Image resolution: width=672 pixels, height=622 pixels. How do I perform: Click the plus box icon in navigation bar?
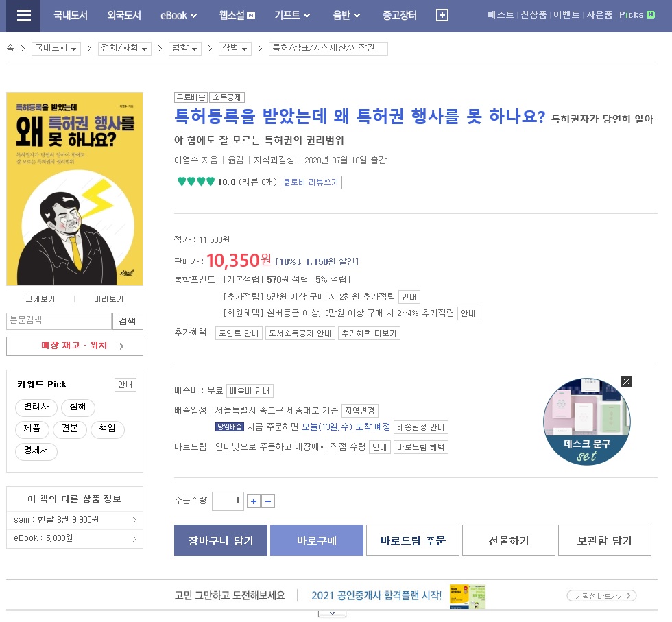[442, 16]
